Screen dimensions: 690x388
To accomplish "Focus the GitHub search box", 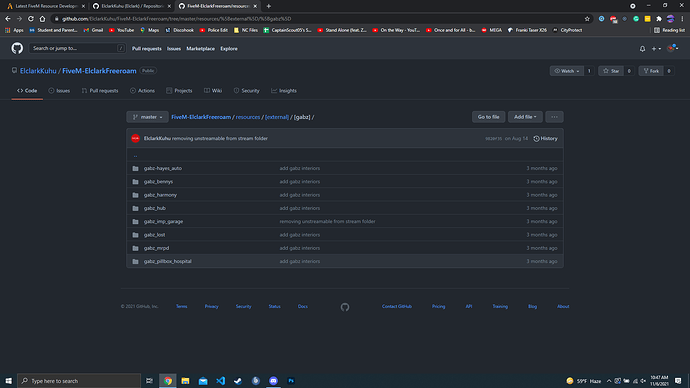I will click(77, 48).
